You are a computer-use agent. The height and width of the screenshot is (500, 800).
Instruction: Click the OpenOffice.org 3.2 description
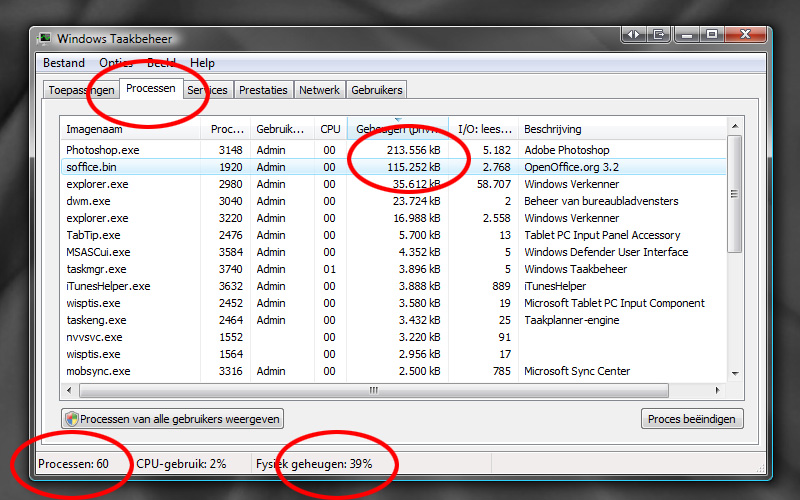pos(571,167)
